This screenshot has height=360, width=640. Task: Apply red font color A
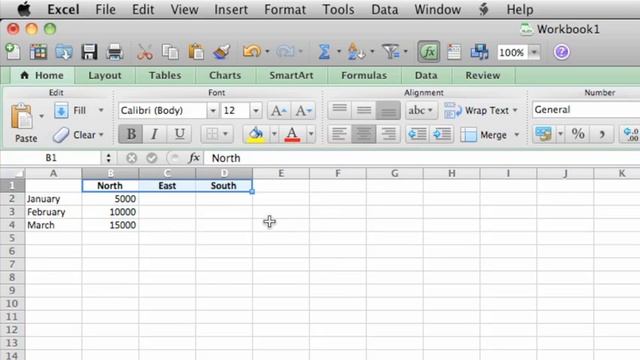(292, 134)
